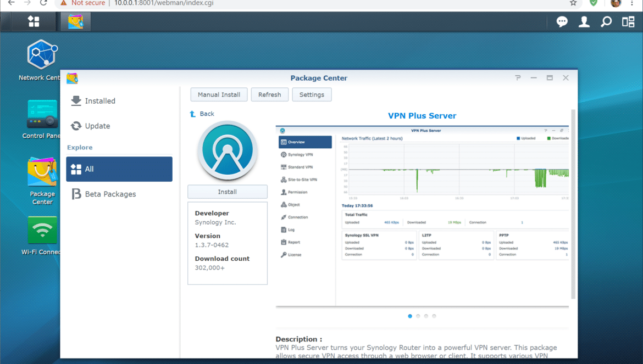
Task: Show the fourth screenshot dot
Action: (x=434, y=316)
